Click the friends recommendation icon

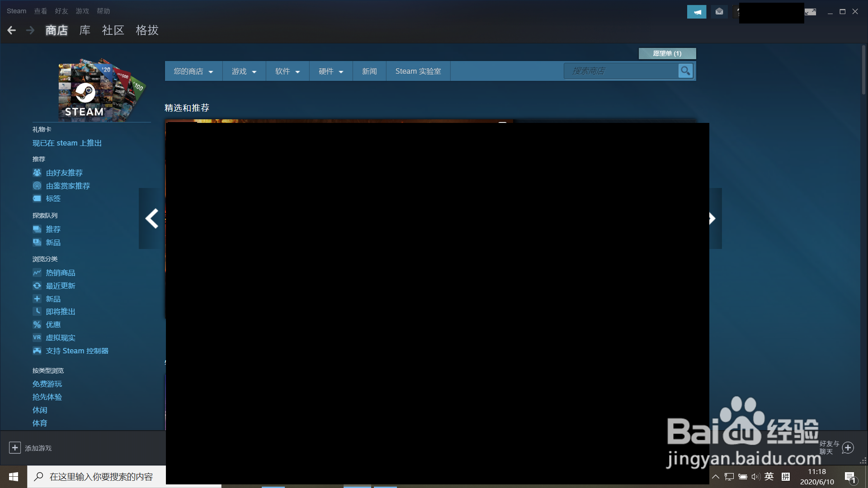pyautogui.click(x=37, y=173)
